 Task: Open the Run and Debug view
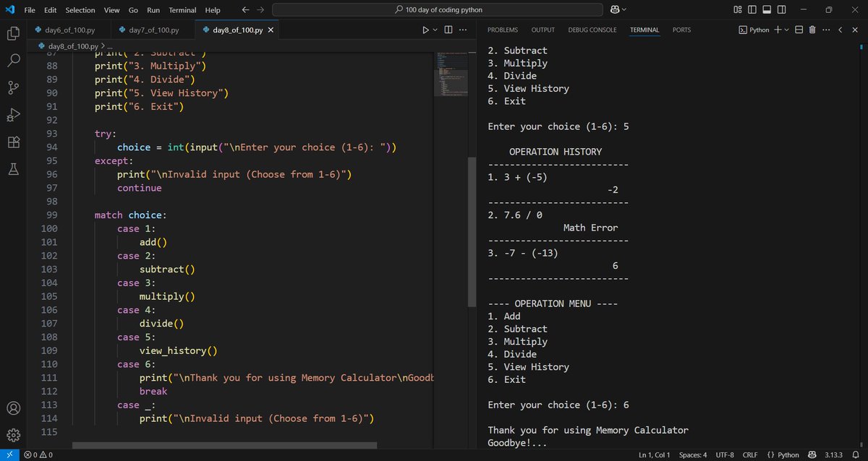coord(13,115)
